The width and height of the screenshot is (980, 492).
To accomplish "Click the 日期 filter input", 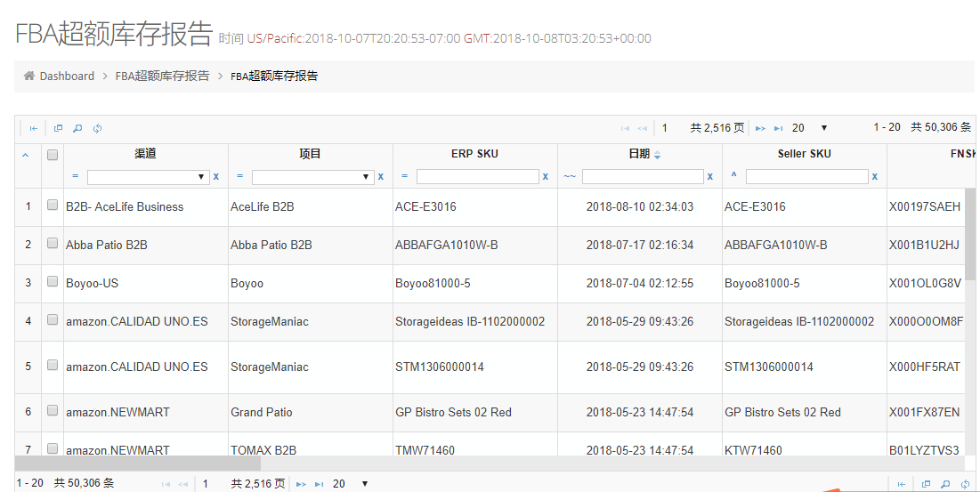I will [x=643, y=177].
